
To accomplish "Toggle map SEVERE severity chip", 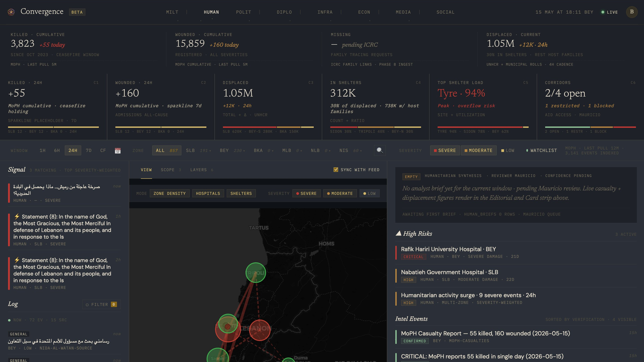I will click(307, 193).
